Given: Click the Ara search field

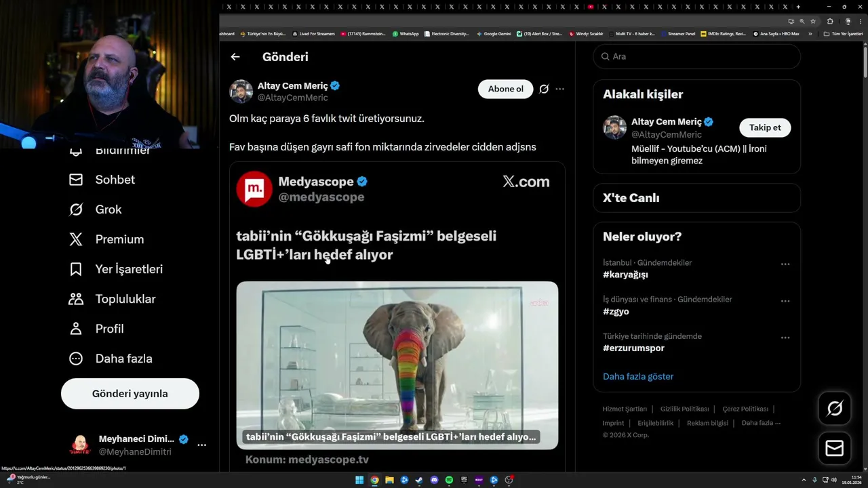Looking at the screenshot, I should click(697, 56).
